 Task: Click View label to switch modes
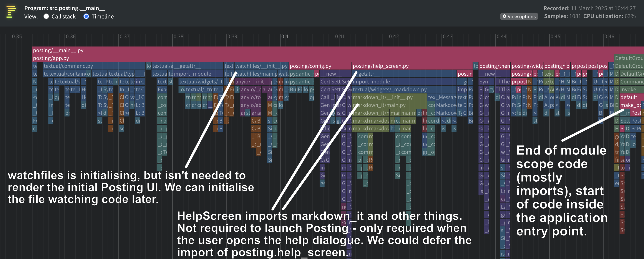pyautogui.click(x=32, y=16)
